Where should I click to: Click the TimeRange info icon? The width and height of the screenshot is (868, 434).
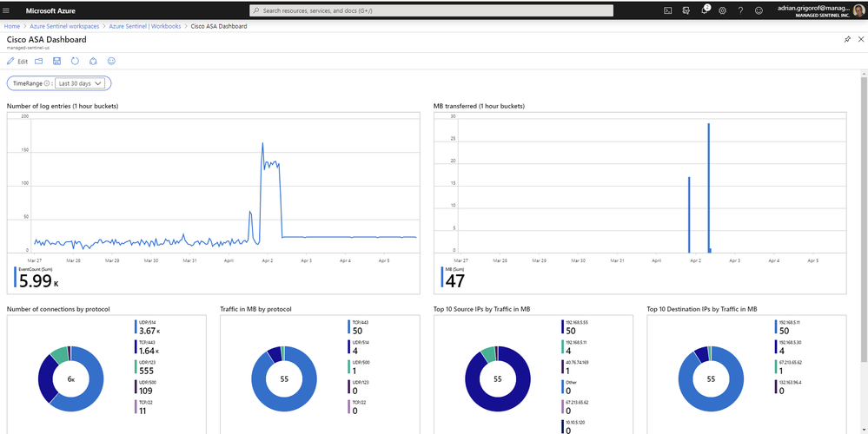coord(47,83)
